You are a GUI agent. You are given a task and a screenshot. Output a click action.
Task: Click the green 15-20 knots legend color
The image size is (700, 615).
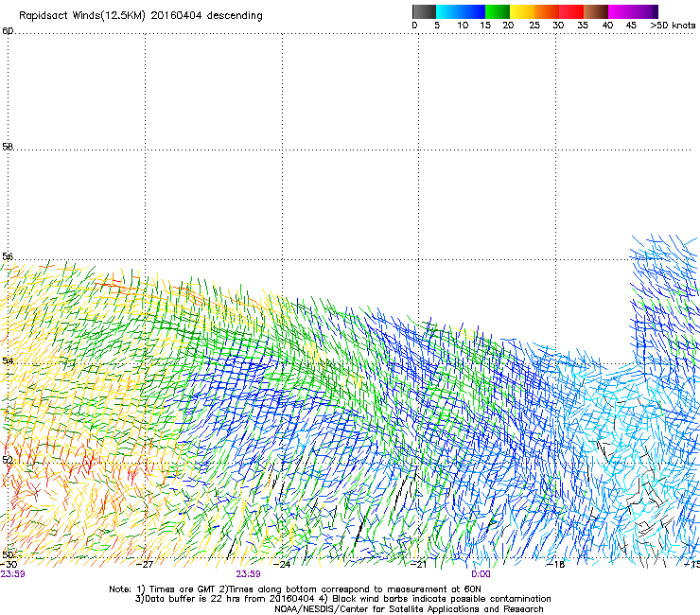tap(498, 11)
